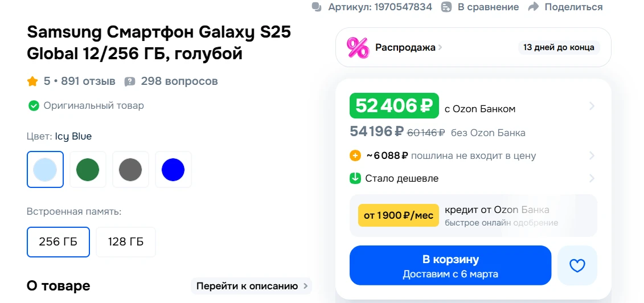Click the green Оригинальный товар checkmark icon
The image size is (644, 303).
click(x=34, y=105)
